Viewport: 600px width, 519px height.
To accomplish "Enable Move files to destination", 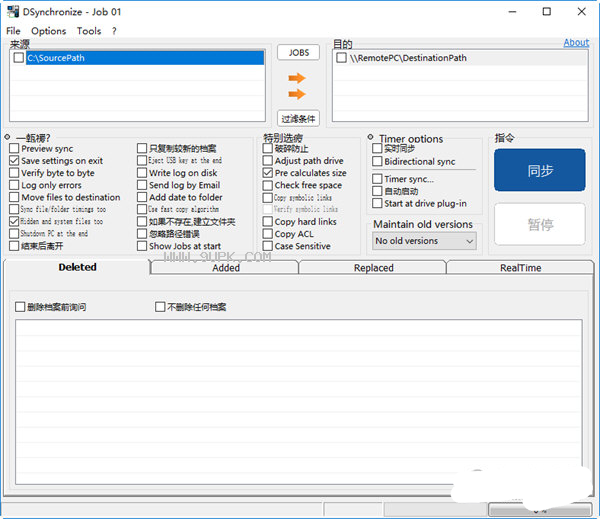I will [x=14, y=197].
